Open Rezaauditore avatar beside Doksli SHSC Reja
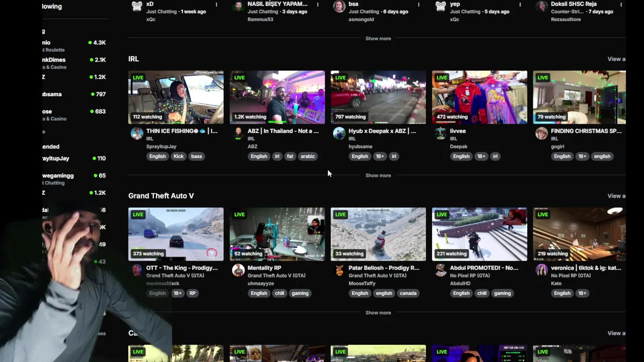This screenshot has width=644, height=362. [x=541, y=6]
